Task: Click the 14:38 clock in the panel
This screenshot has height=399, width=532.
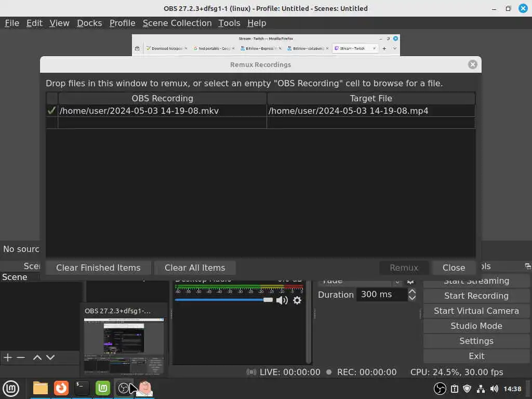Action: pos(512,389)
